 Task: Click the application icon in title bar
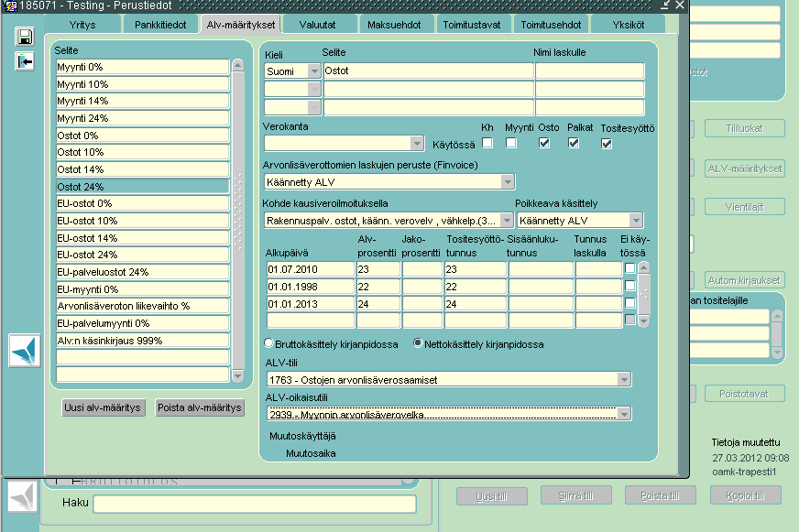(10, 5)
